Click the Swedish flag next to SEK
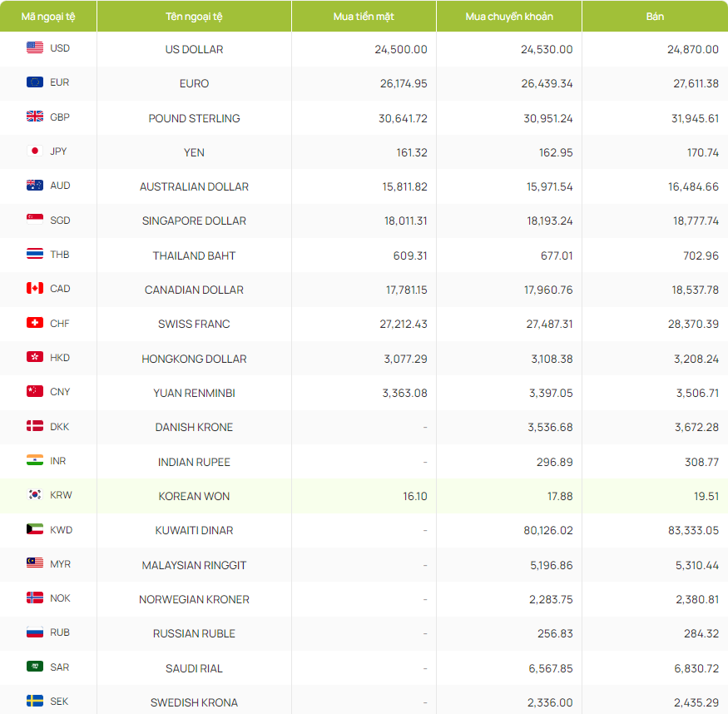Viewport: 728px width, 714px height. (35, 701)
